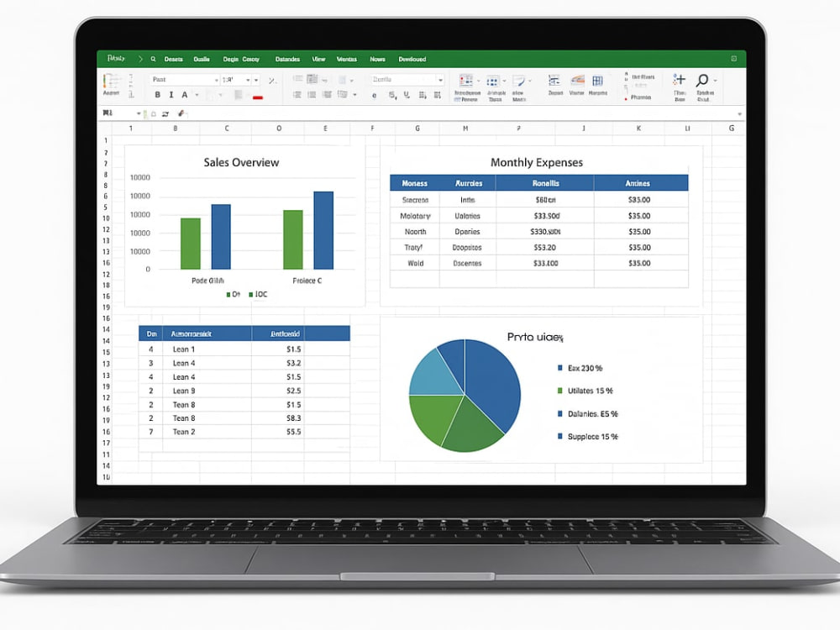This screenshot has height=630, width=840.
Task: Open the large Find magnifier tool in ribbon
Action: pyautogui.click(x=701, y=81)
